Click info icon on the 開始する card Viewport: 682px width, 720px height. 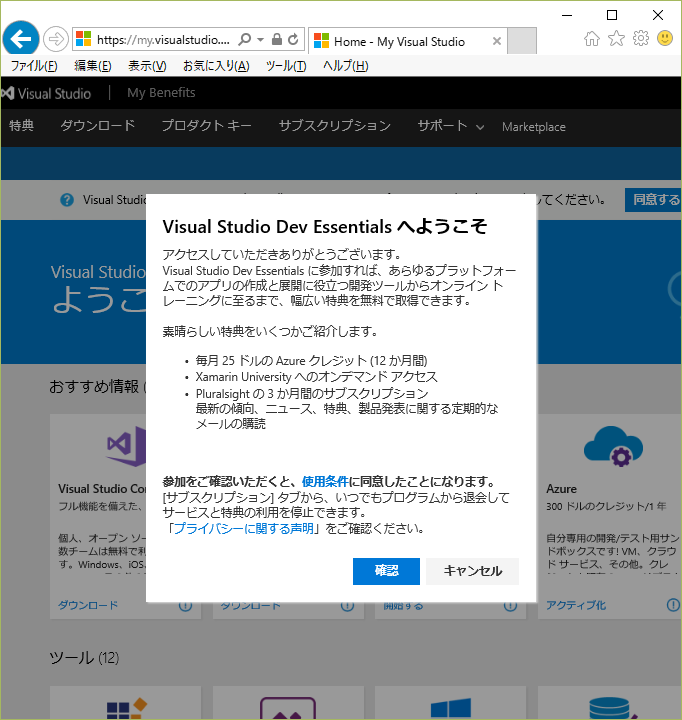click(510, 606)
